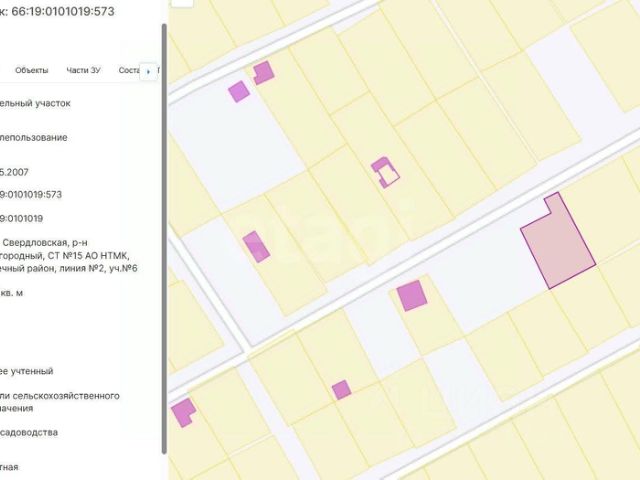Click the header cadastral number 66:19:0101019:573
Viewport: 640px width, 480px height.
[x=62, y=11]
